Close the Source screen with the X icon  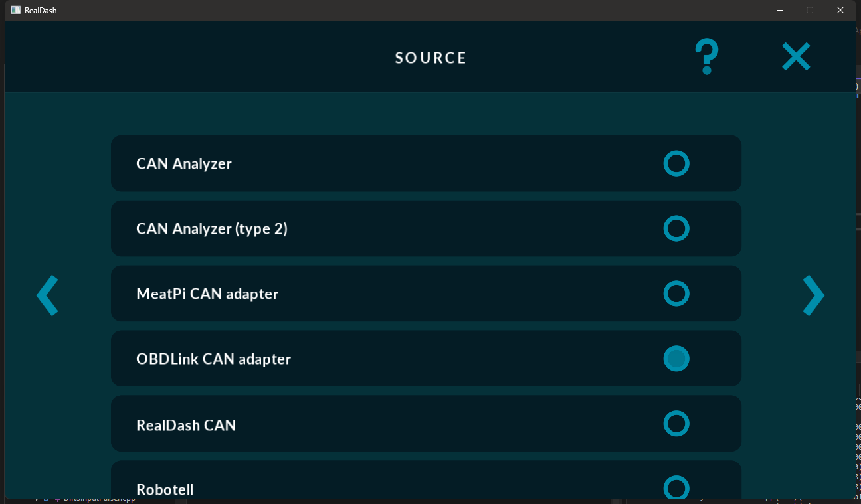click(795, 57)
